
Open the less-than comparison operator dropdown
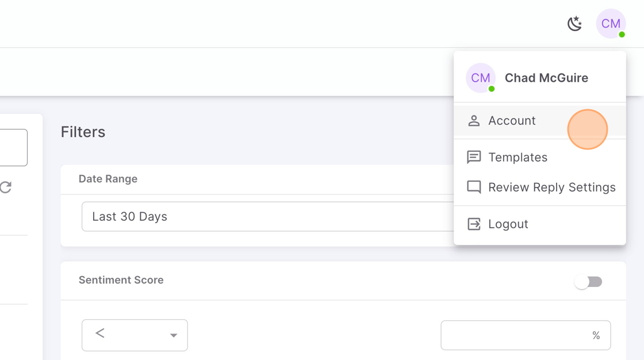point(135,335)
